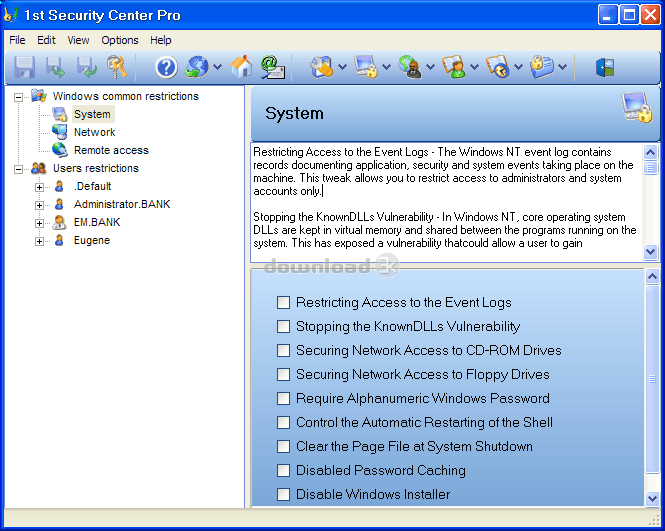
Task: Click the Windows common restrictions folder icon
Action: coord(39,96)
